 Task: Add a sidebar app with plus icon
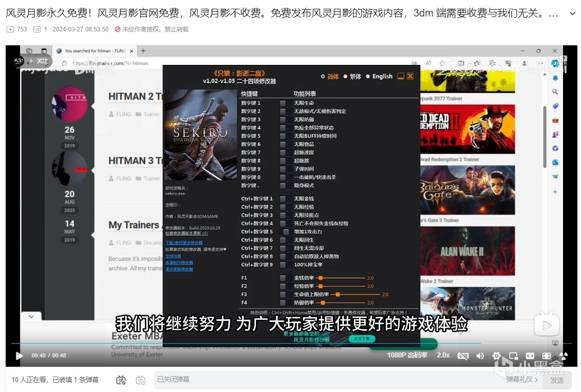555,192
